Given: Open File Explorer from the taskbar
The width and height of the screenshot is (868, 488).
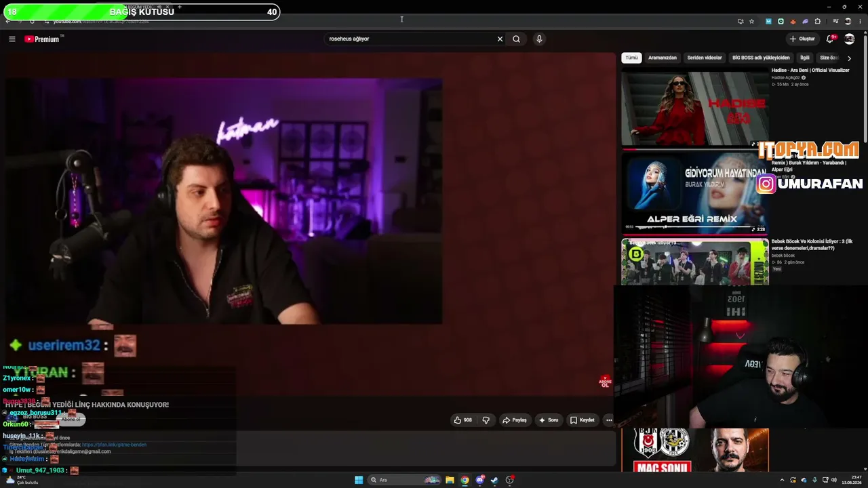Looking at the screenshot, I should [x=450, y=480].
